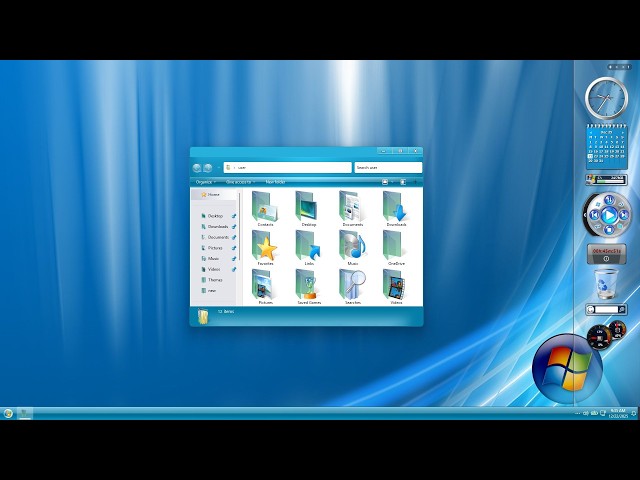Click the taskbar clock and date

[x=618, y=413]
